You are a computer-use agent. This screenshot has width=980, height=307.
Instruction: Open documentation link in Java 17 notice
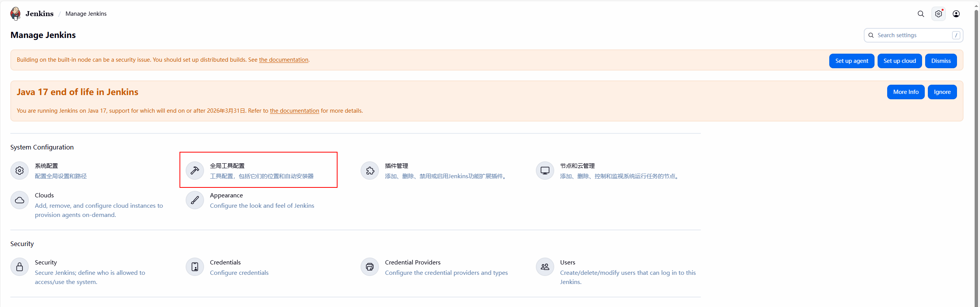pyautogui.click(x=294, y=111)
